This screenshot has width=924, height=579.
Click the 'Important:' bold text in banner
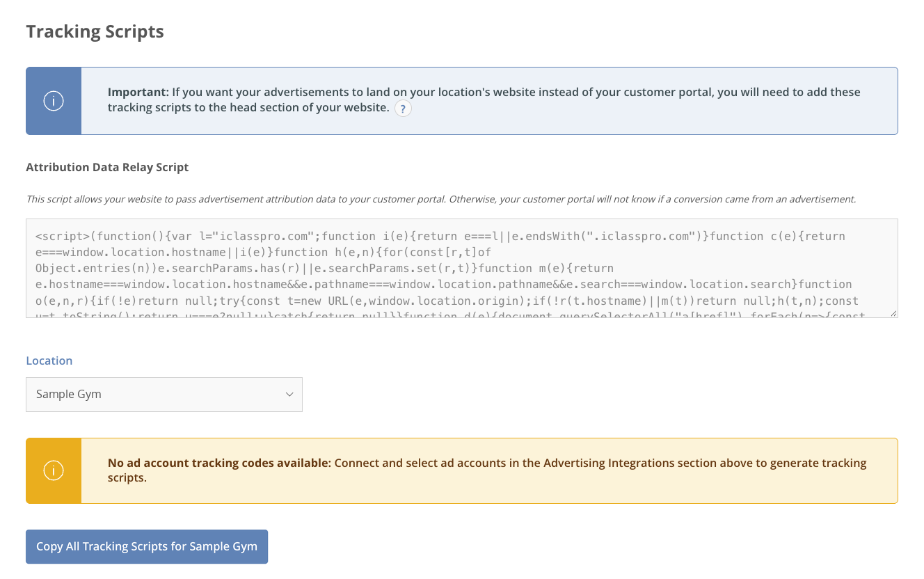138,93
